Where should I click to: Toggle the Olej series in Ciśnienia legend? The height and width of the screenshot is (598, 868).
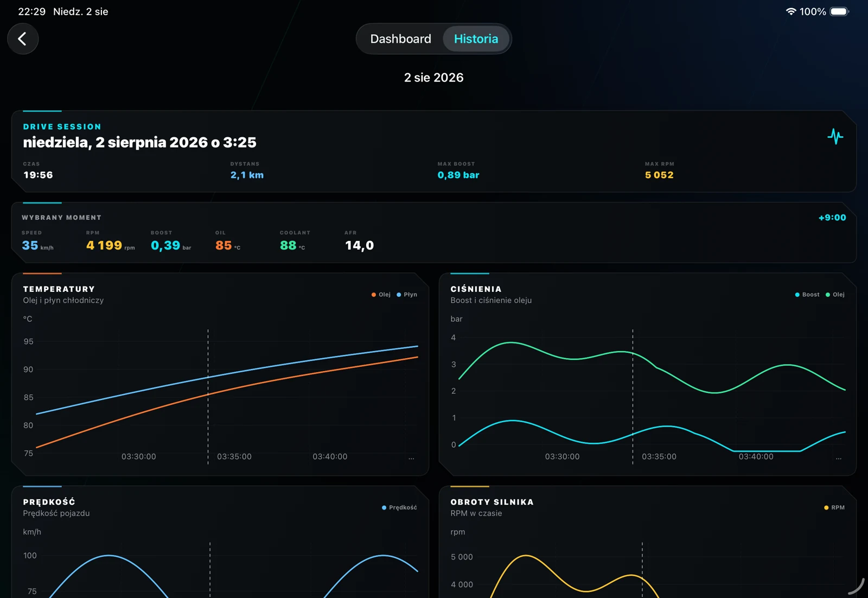click(835, 295)
